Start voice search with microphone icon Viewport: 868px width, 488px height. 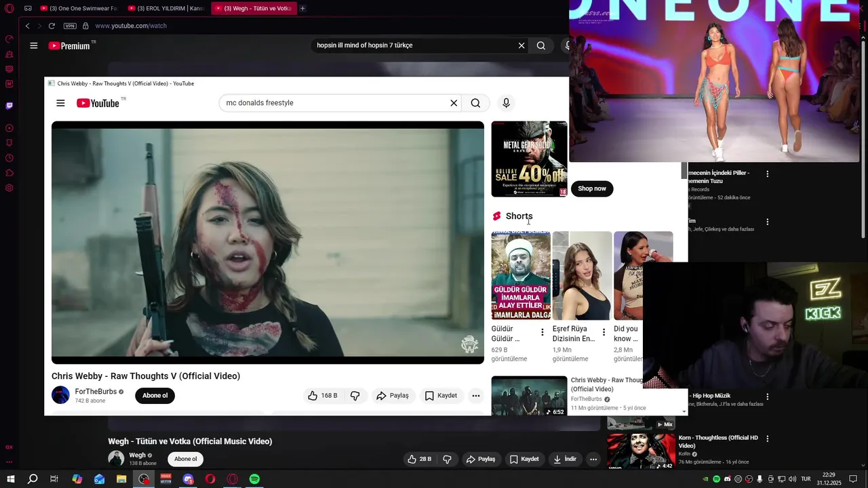506,103
